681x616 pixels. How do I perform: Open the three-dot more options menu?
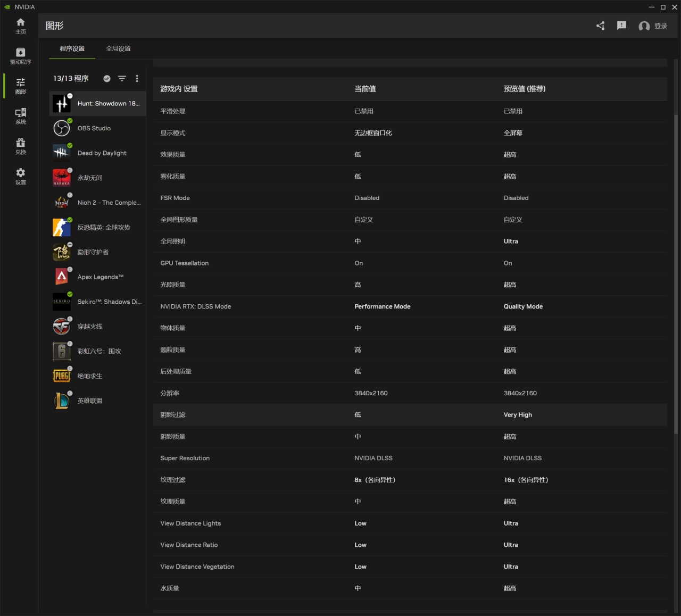[x=137, y=78]
